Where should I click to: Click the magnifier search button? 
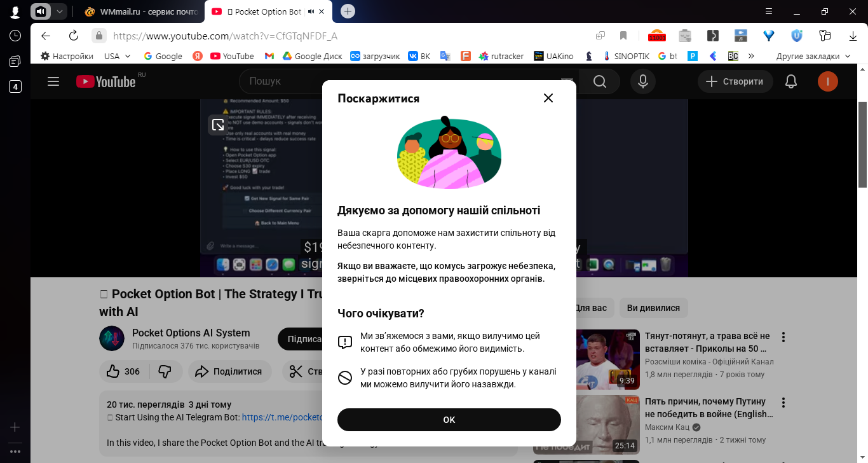pos(599,81)
